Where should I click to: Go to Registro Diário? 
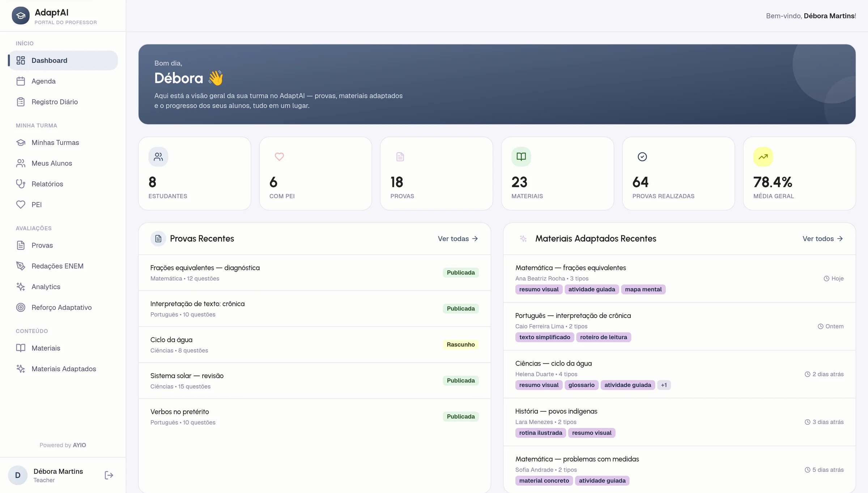pos(63,102)
